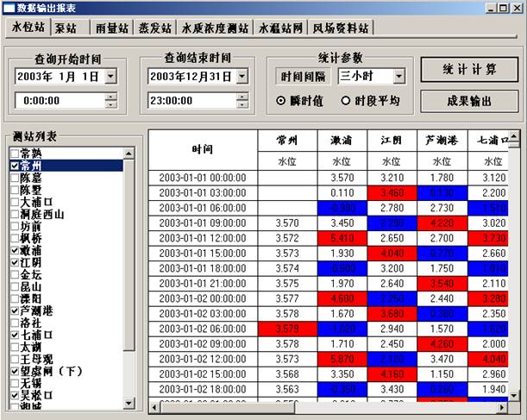Image resolution: width=527 pixels, height=420 pixels.
Task: Toggle the 芦潮港 station checkbox
Action: [15, 310]
